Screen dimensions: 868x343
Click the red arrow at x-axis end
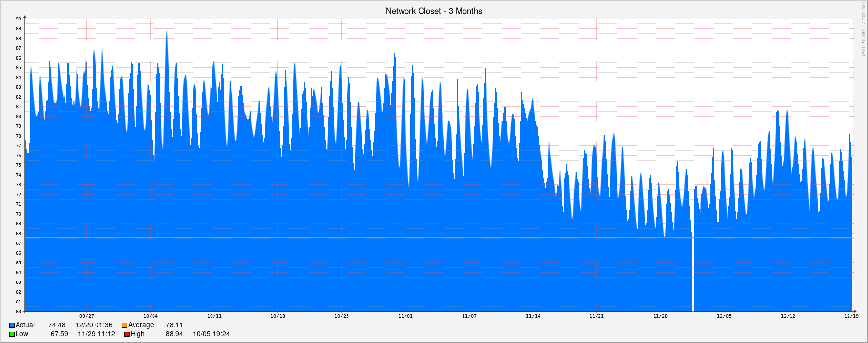point(855,311)
